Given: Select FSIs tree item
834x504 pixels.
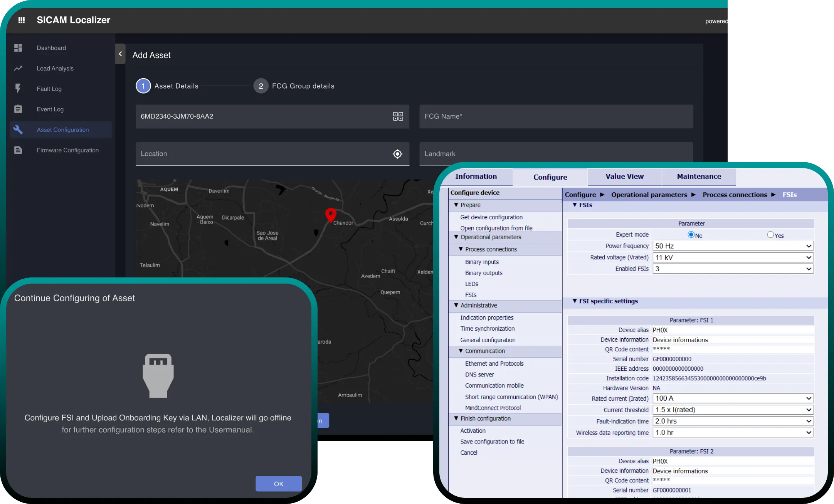Looking at the screenshot, I should pos(471,295).
